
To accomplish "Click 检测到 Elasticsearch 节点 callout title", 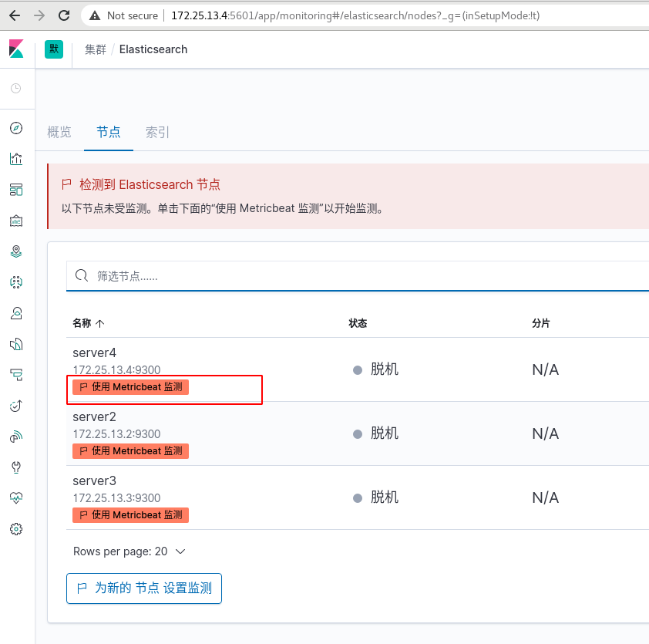I will [150, 184].
